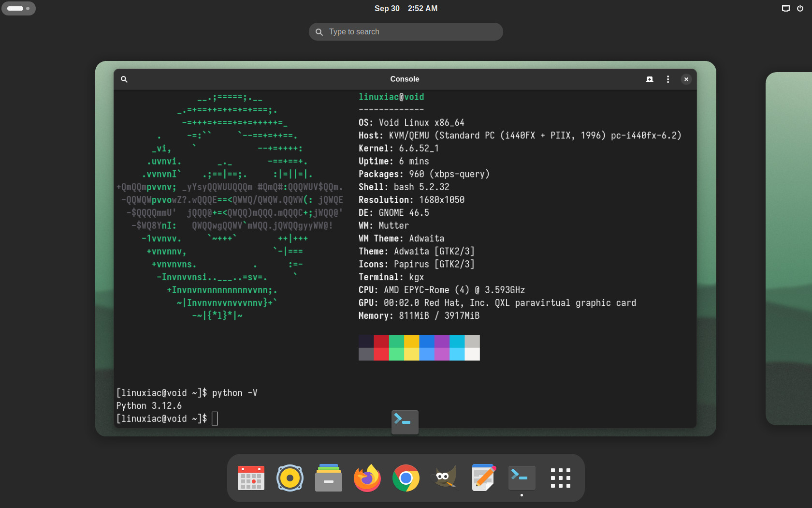
Task: Click the 'Memory: 811MiB / 3917MiB' line
Action: (419, 315)
